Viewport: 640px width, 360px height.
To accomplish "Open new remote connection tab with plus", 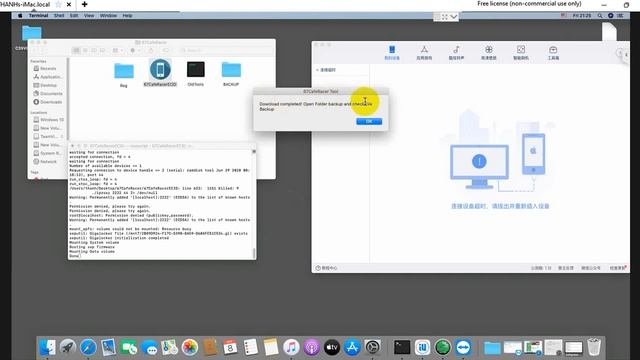I will coord(84,4).
